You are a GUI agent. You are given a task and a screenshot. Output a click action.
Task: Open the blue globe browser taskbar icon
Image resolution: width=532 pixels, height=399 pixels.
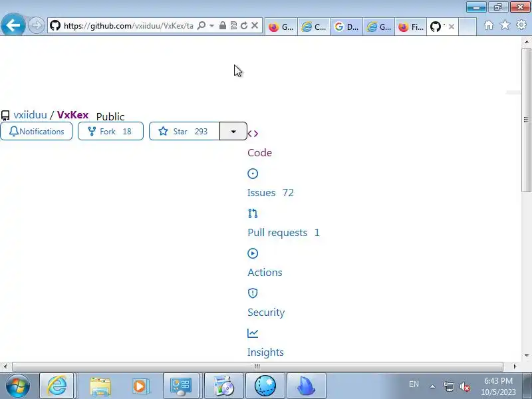[x=265, y=386]
